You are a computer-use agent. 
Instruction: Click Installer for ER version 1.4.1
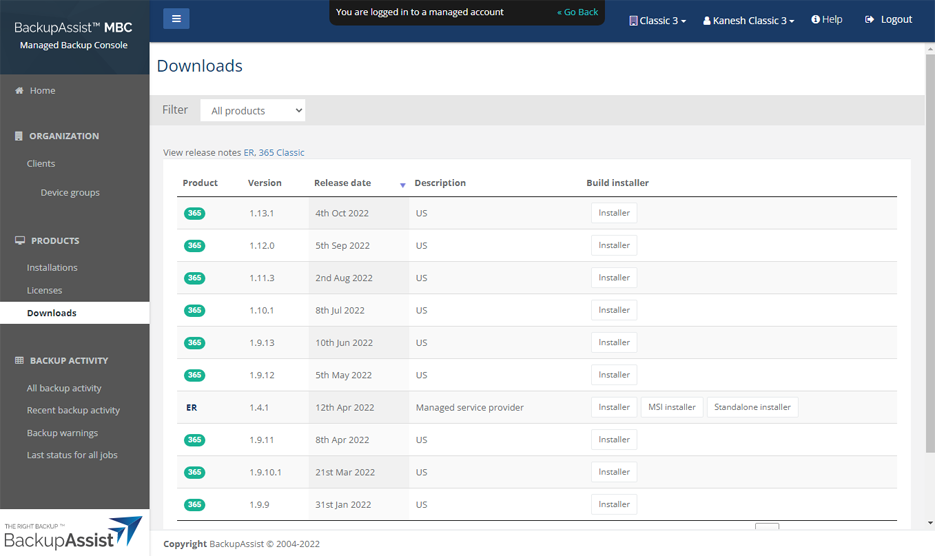614,407
